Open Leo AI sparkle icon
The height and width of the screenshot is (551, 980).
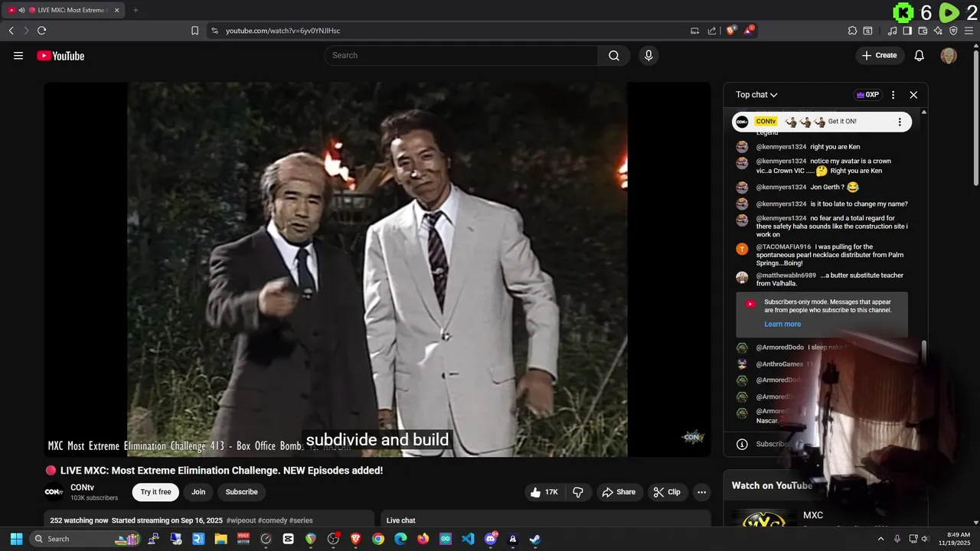pos(938,31)
